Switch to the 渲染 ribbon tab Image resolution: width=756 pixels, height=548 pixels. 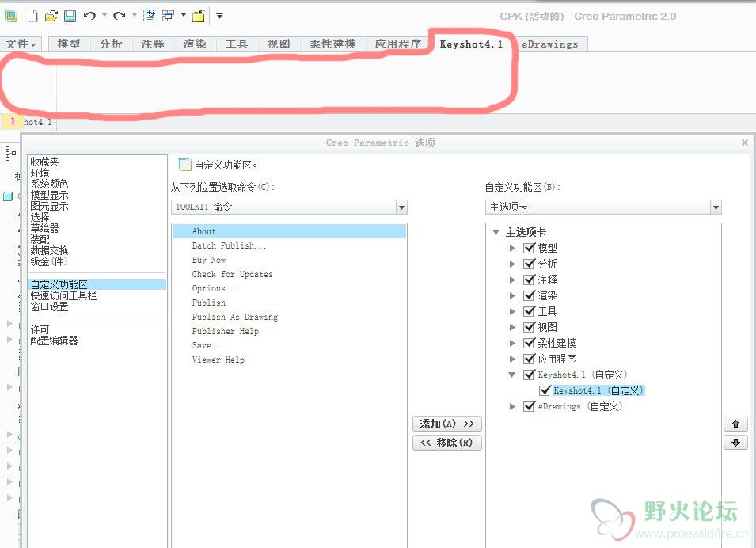[x=195, y=44]
